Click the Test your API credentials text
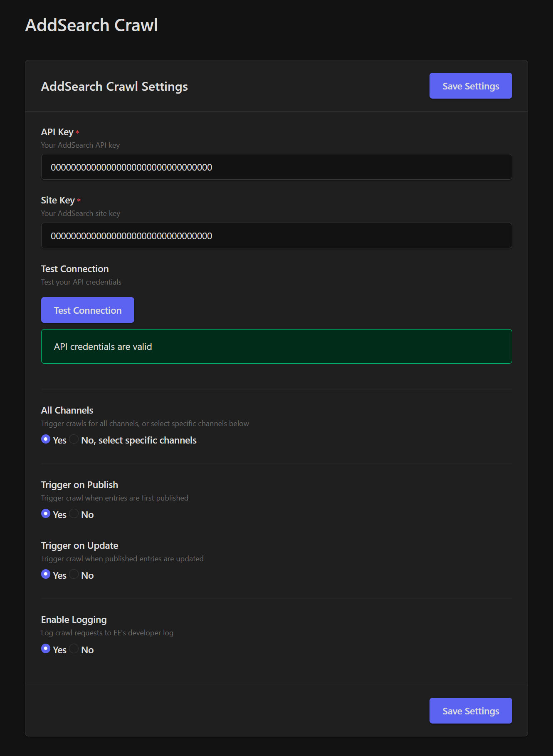The height and width of the screenshot is (756, 553). (81, 282)
